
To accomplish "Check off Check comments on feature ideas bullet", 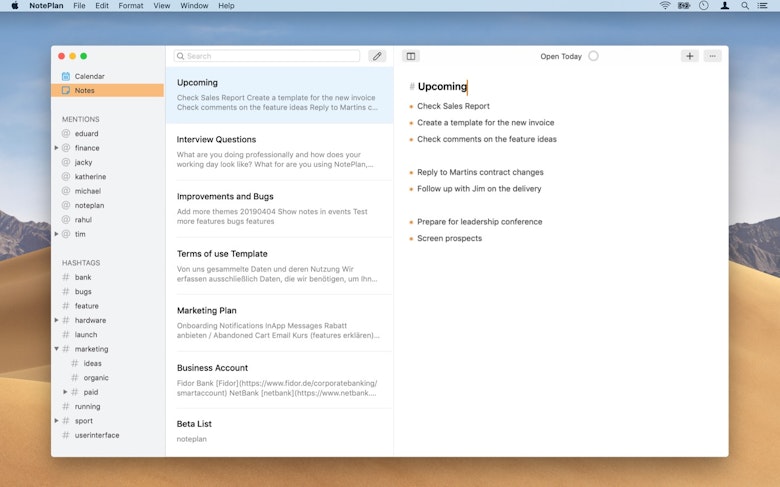I will click(x=411, y=140).
